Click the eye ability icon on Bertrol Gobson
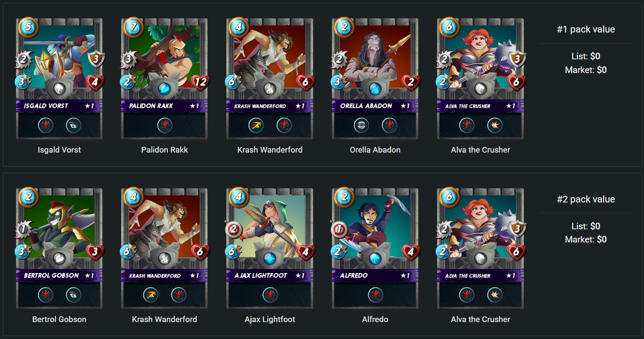The image size is (644, 339). click(x=73, y=295)
